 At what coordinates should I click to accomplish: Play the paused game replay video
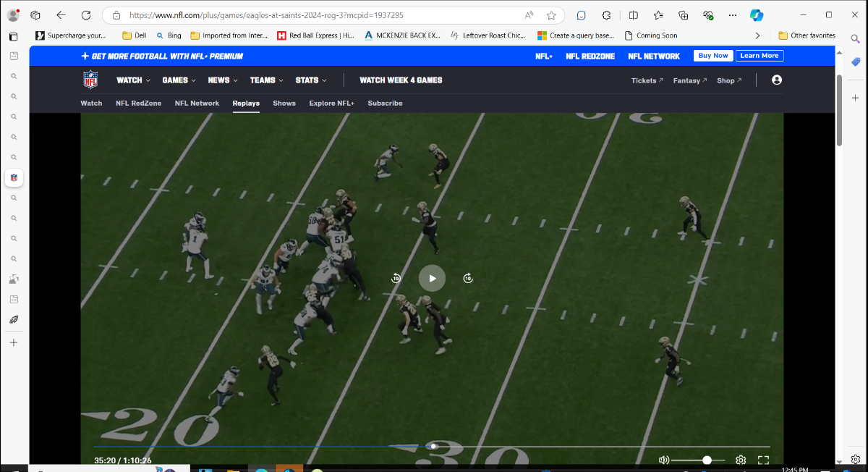coord(432,278)
